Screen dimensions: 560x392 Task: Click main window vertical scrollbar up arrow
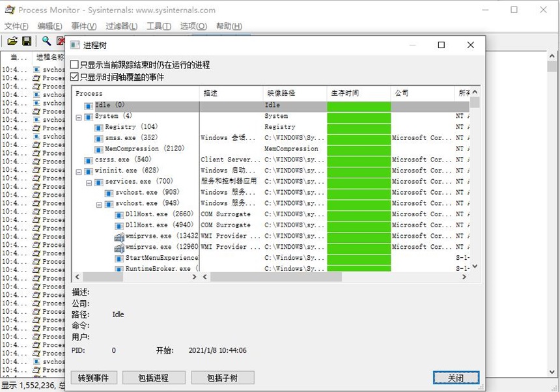tap(552, 57)
